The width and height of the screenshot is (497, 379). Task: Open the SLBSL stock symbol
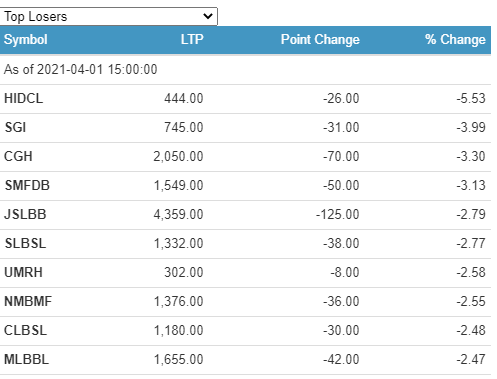(x=25, y=244)
